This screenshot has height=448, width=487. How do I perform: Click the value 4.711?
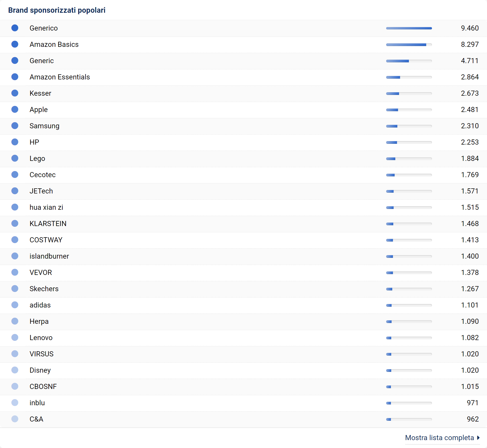pyautogui.click(x=470, y=61)
